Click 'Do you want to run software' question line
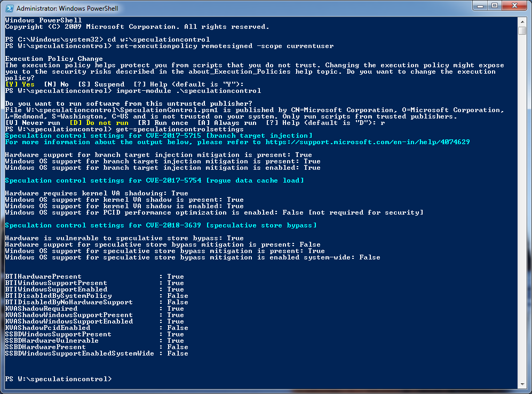 (x=129, y=104)
